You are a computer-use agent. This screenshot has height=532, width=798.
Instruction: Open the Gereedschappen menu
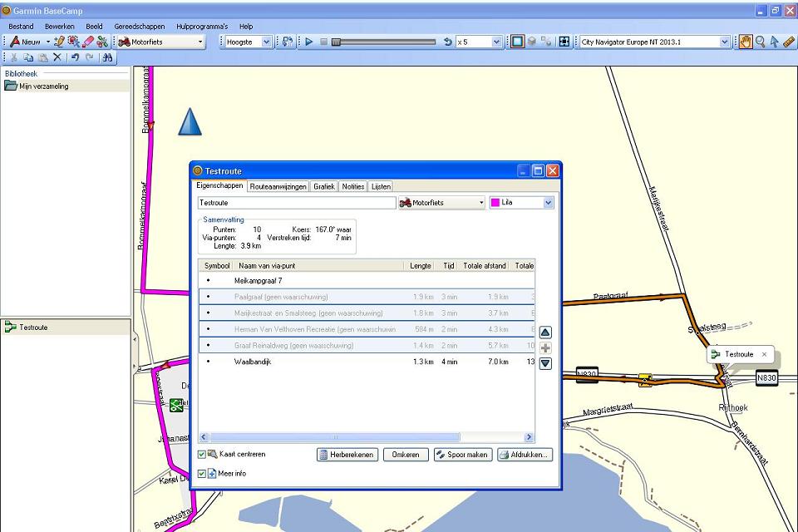pyautogui.click(x=140, y=27)
